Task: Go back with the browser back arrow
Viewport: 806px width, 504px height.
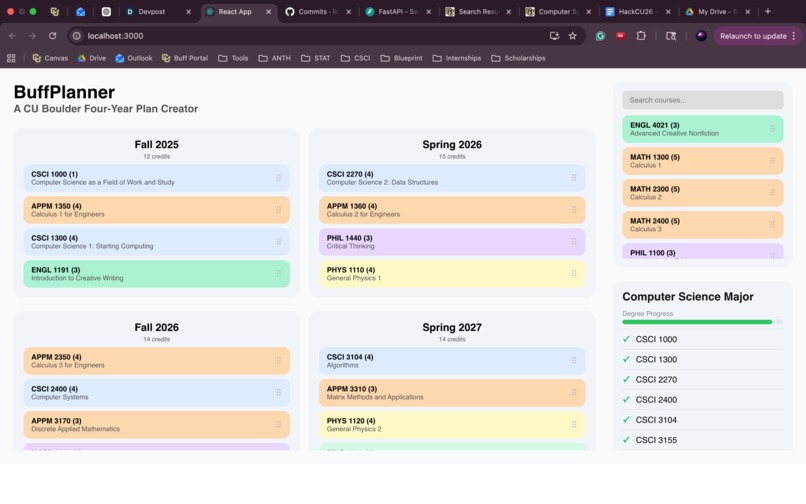Action: pyautogui.click(x=12, y=36)
